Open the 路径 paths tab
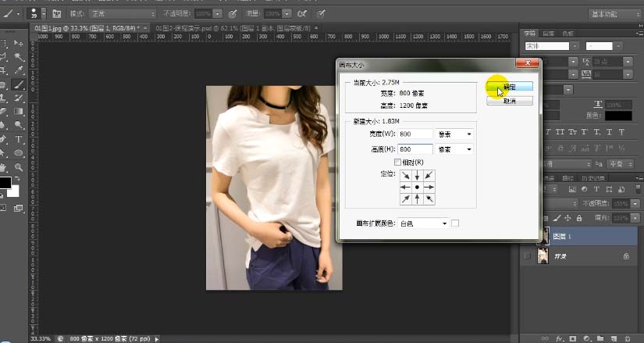The image size is (644, 343). tap(568, 178)
